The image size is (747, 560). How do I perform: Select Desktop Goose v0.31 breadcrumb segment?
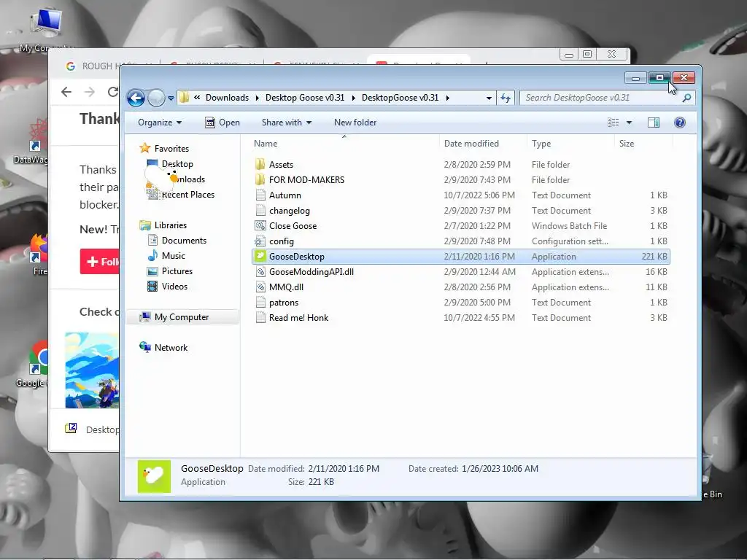pyautogui.click(x=305, y=98)
